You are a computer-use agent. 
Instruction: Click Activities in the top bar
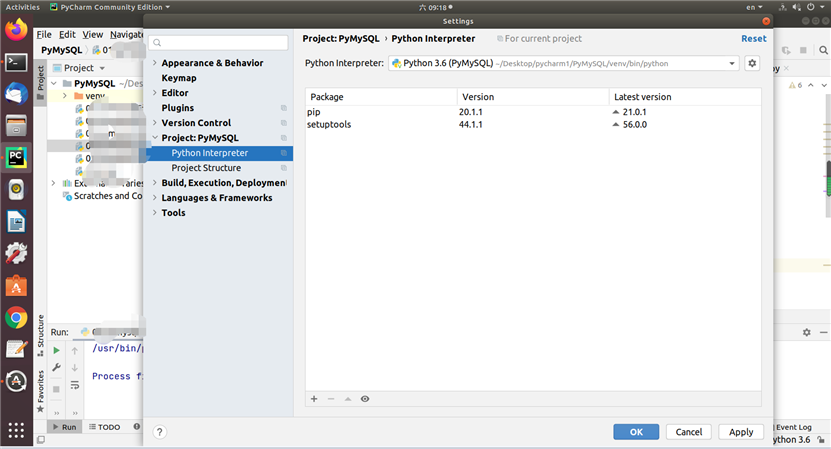pos(22,7)
